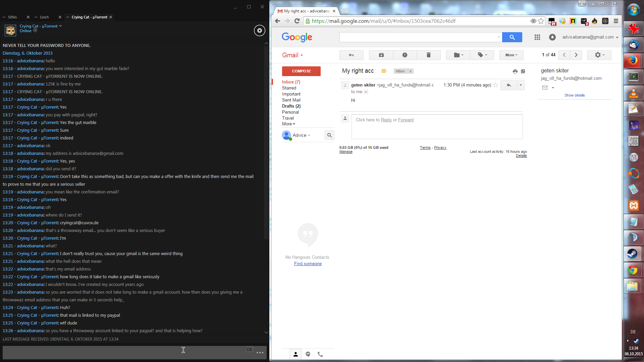644x362 pixels.
Task: Click the COMPOSE button
Action: (301, 71)
